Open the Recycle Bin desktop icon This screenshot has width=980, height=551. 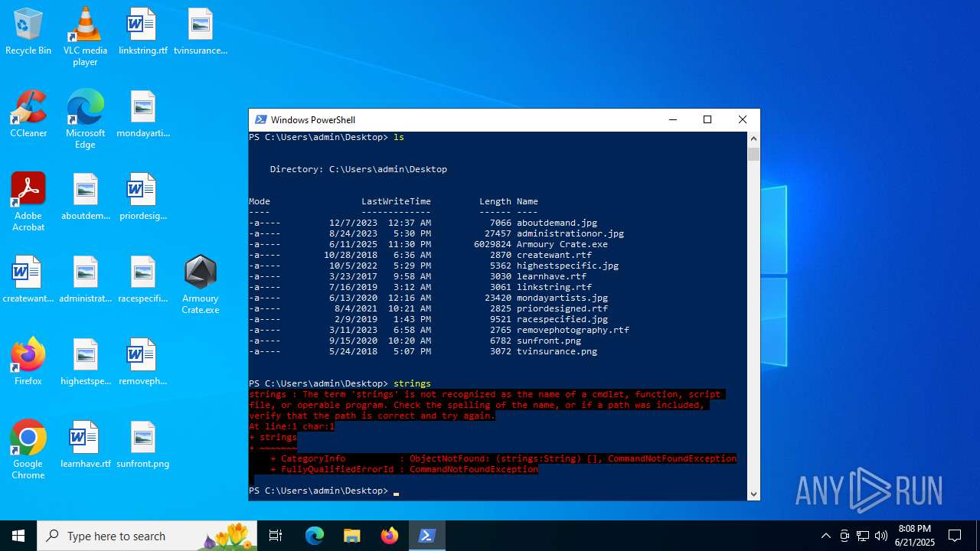[x=28, y=31]
